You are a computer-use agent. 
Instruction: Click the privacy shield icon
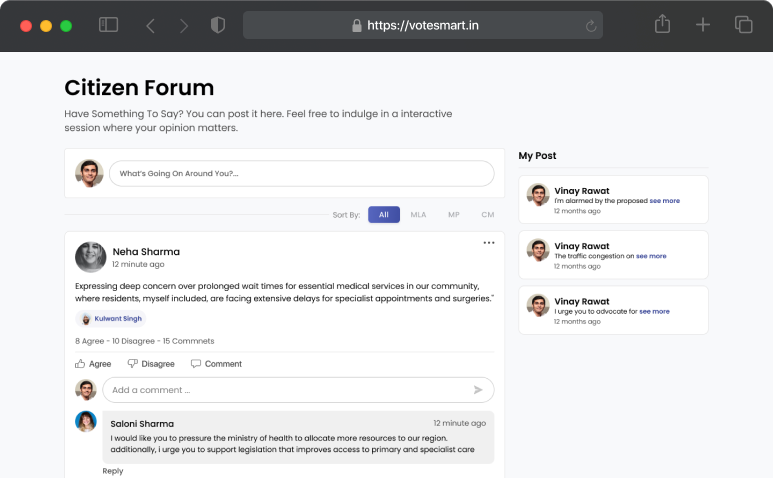pyautogui.click(x=217, y=25)
